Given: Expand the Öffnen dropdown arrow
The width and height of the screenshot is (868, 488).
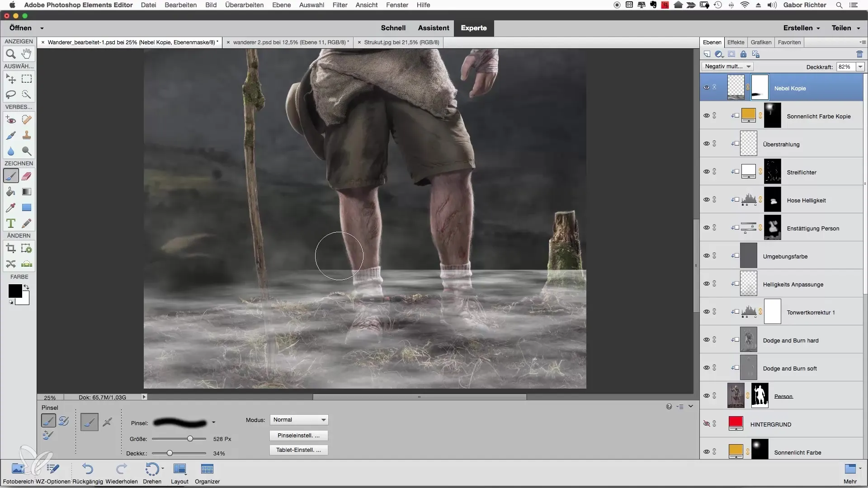Looking at the screenshot, I should pos(42,28).
